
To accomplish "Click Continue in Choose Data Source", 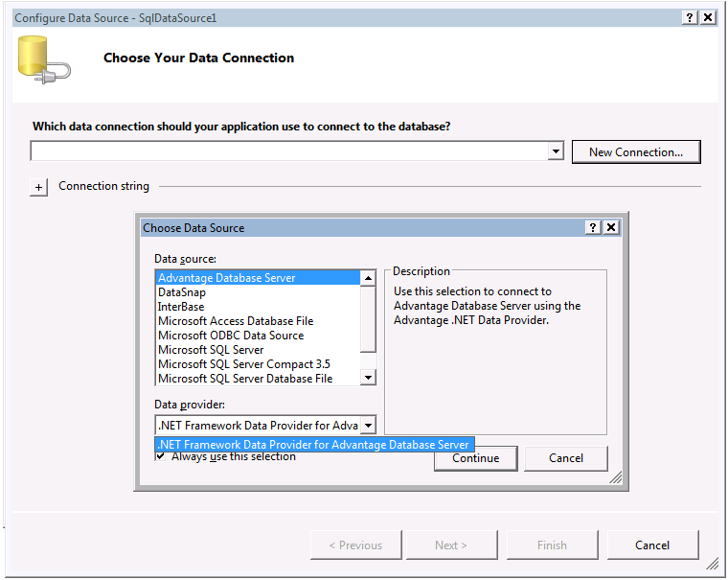I will pos(476,458).
